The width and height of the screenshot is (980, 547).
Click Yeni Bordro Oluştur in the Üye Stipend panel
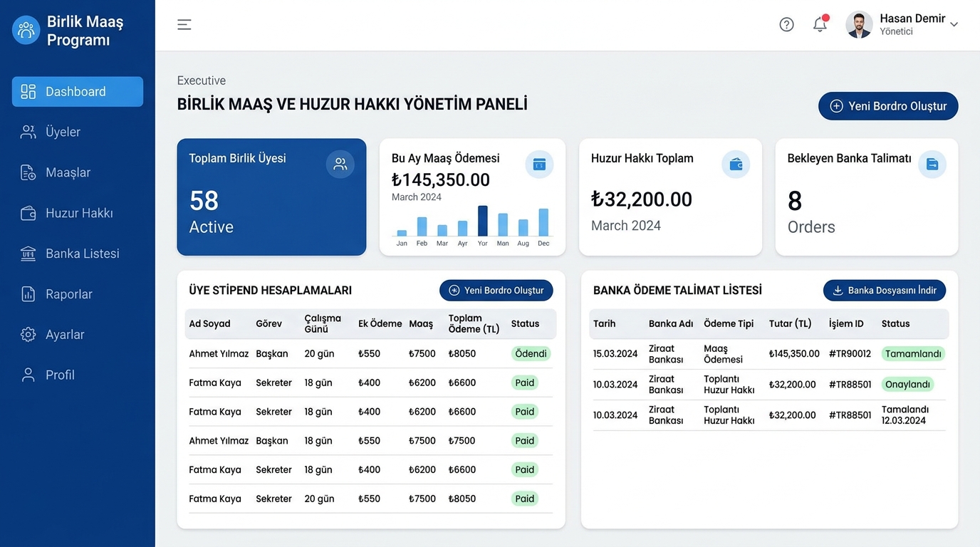496,291
